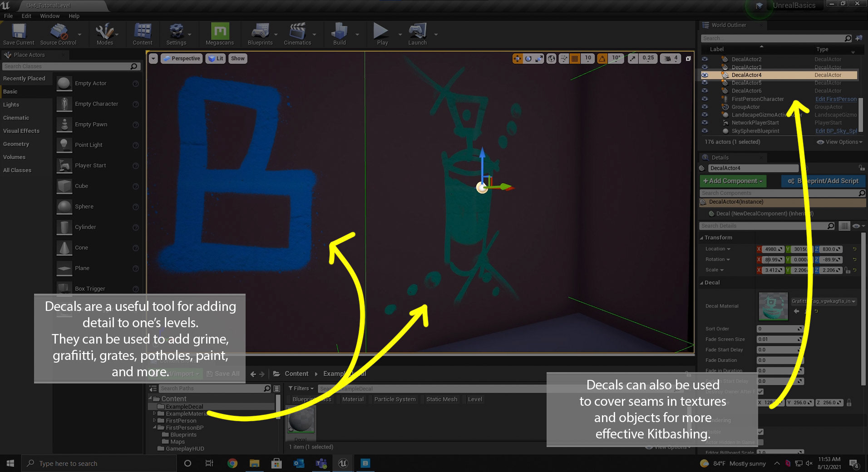Click the Build toolbar icon

pos(340,34)
